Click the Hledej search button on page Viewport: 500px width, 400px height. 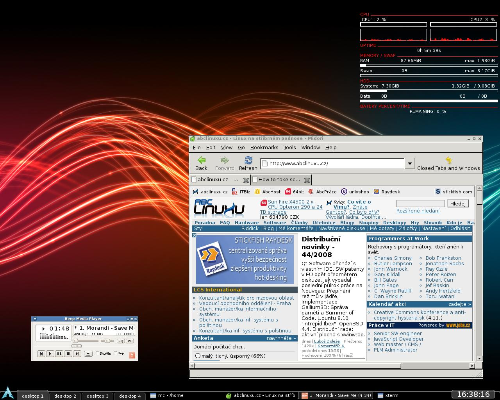458,203
